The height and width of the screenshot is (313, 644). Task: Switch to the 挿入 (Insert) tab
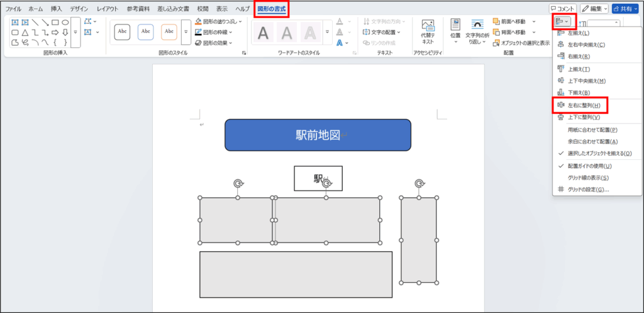[x=56, y=9]
